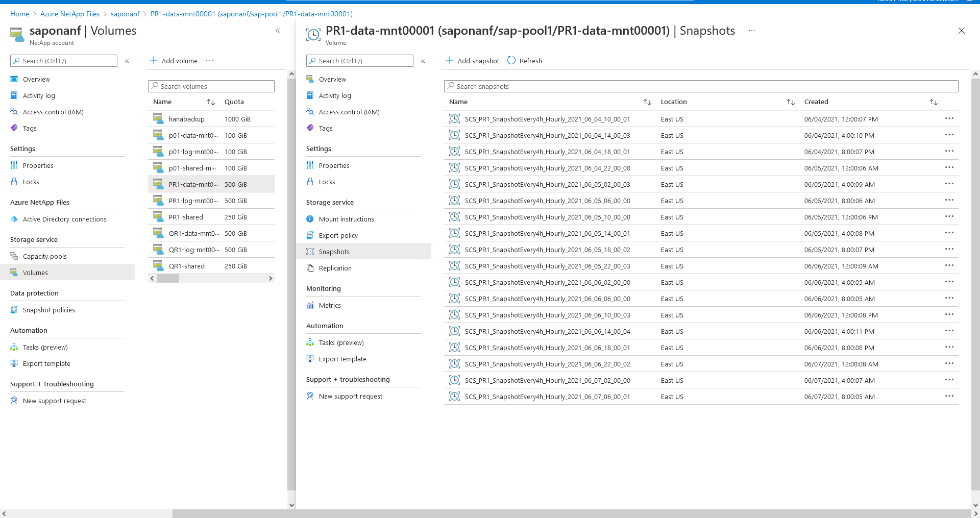Focus the Search volumes field
Image resolution: width=980 pixels, height=518 pixels.
click(211, 86)
